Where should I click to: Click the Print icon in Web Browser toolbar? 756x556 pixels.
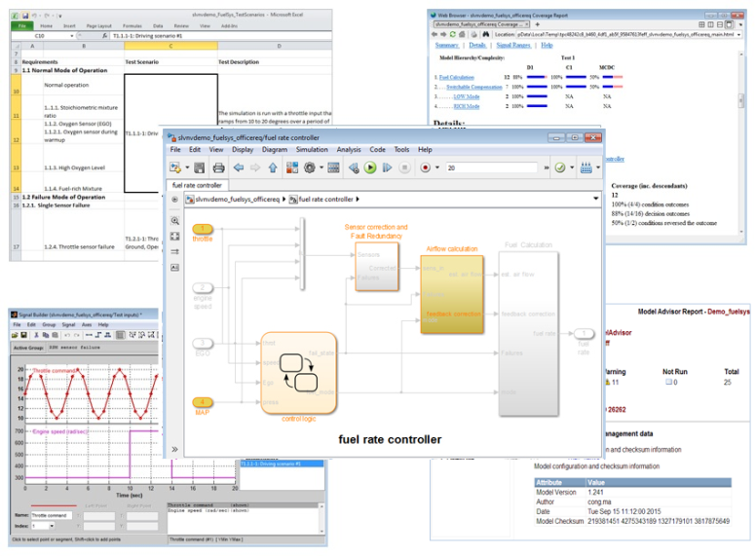(x=474, y=34)
